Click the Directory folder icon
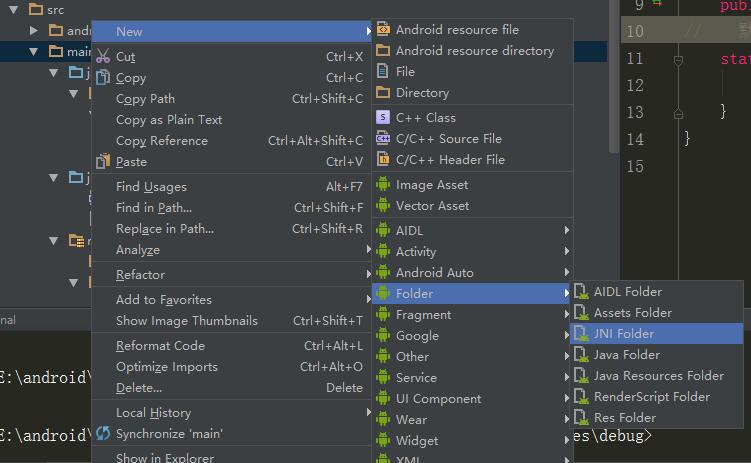Image resolution: width=751 pixels, height=463 pixels. [383, 92]
